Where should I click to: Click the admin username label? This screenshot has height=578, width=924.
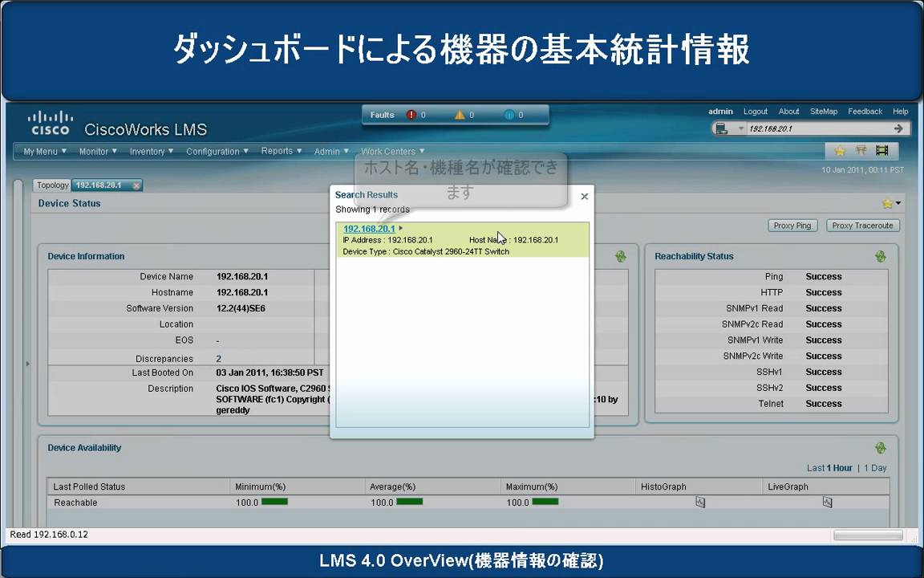(720, 112)
